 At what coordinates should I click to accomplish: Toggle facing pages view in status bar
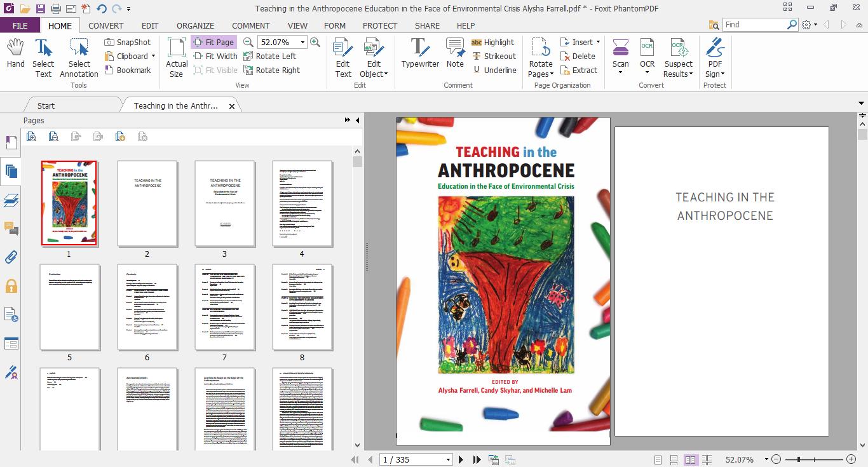click(x=691, y=459)
